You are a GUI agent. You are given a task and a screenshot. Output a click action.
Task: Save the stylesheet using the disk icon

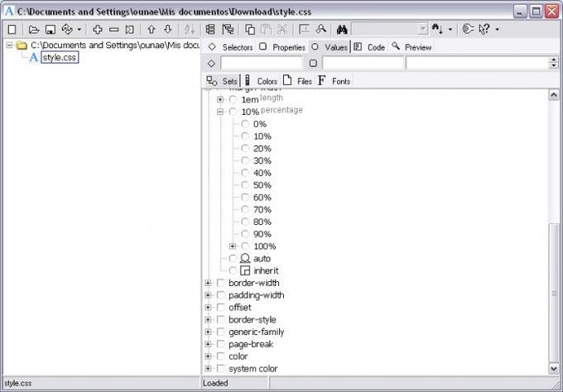click(x=51, y=30)
